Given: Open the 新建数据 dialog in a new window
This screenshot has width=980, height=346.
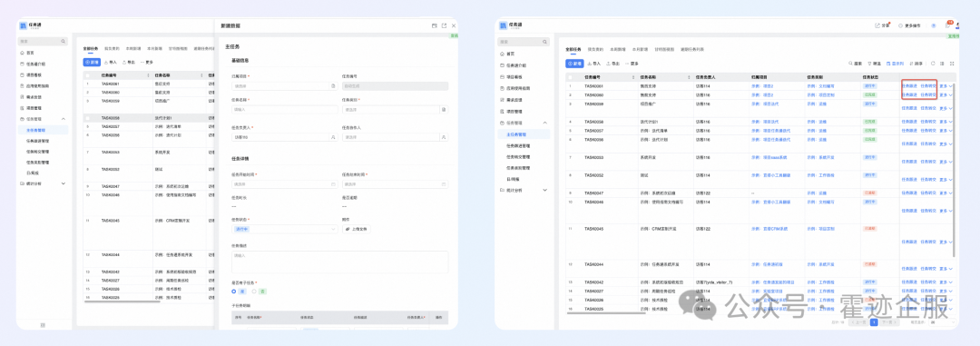Looking at the screenshot, I should pos(445,25).
